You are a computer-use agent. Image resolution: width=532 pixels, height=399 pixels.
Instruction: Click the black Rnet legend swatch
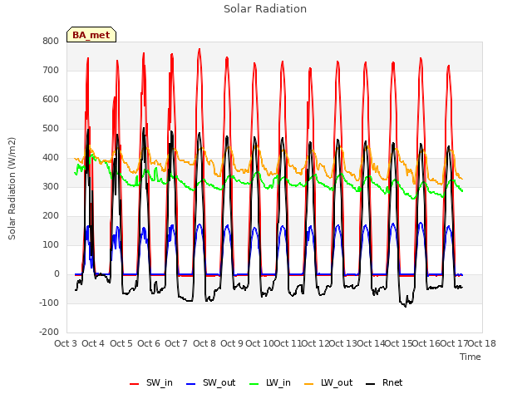tap(371, 384)
